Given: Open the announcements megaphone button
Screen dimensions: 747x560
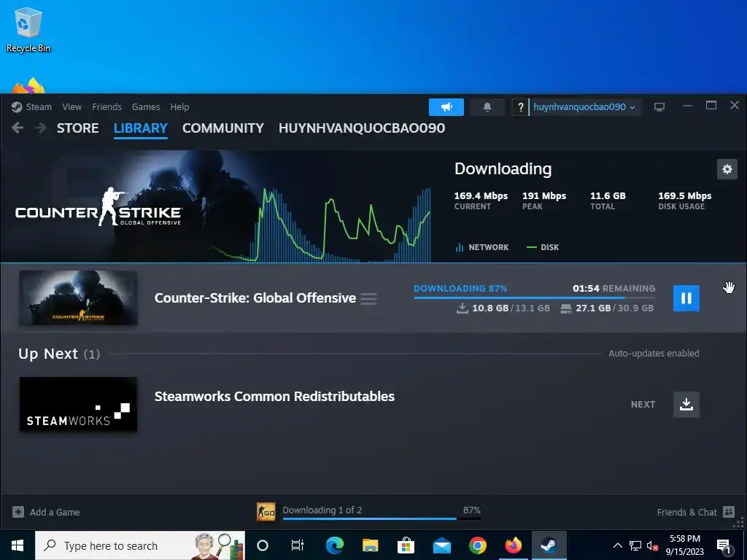Looking at the screenshot, I should (x=446, y=107).
